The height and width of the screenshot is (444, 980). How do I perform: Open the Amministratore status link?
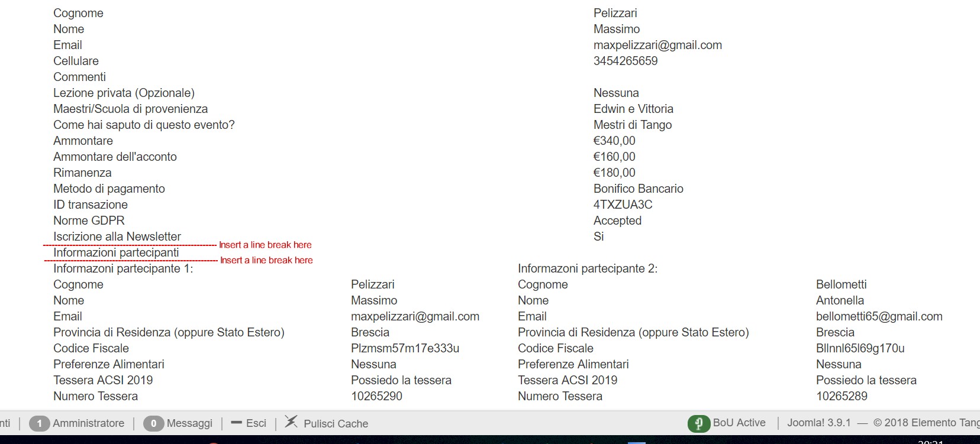click(88, 423)
